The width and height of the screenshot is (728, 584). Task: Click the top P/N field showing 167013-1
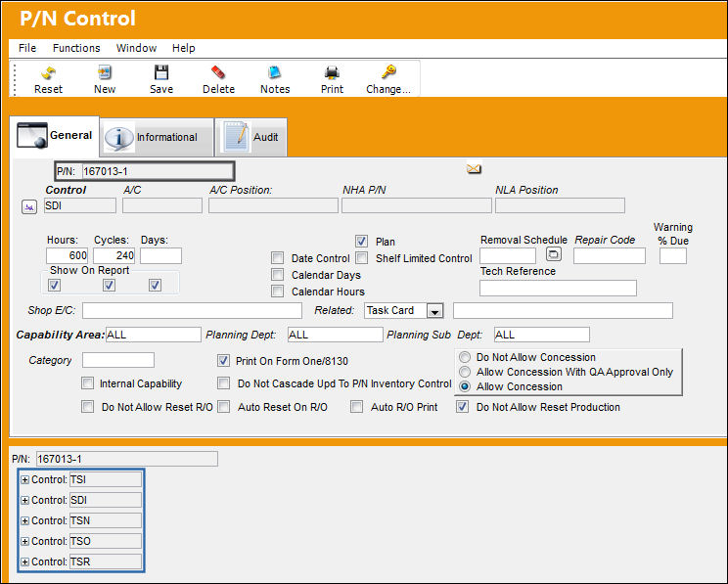tap(157, 171)
